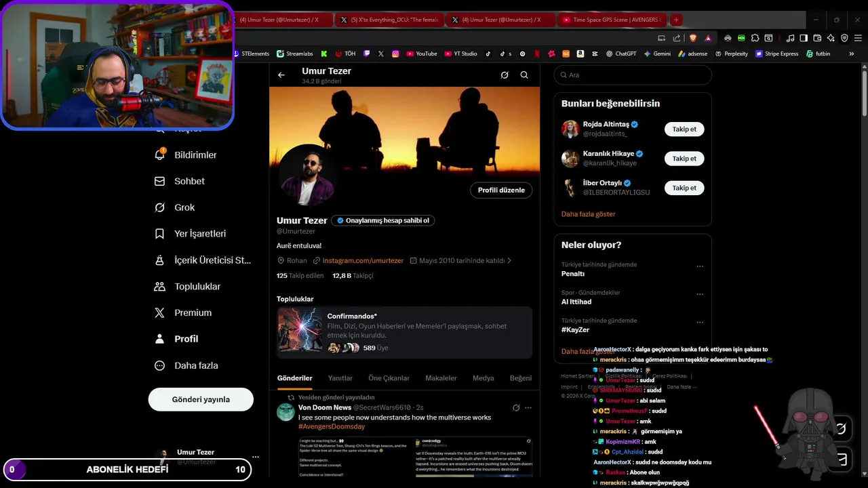Open YouTube bookmark

(x=422, y=54)
